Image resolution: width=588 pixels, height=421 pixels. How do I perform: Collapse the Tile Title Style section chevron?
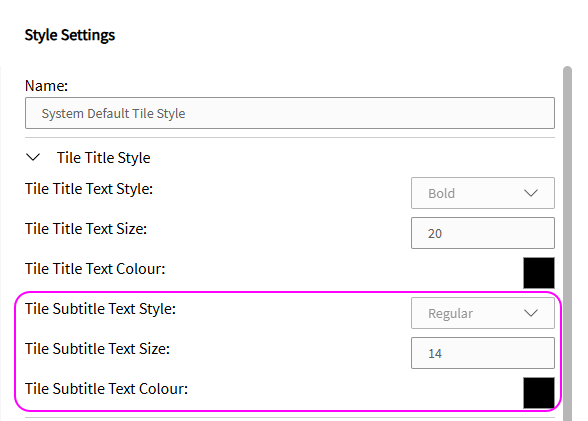pos(33,157)
